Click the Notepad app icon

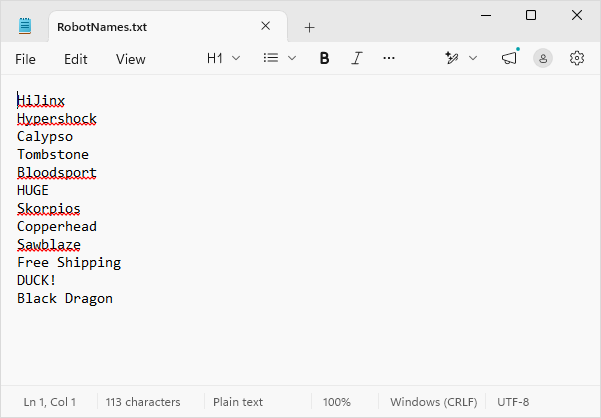25,26
